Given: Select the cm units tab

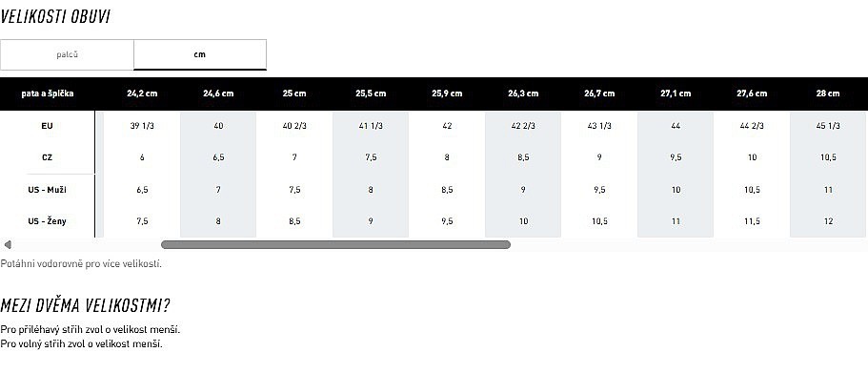Looking at the screenshot, I should pos(200,55).
